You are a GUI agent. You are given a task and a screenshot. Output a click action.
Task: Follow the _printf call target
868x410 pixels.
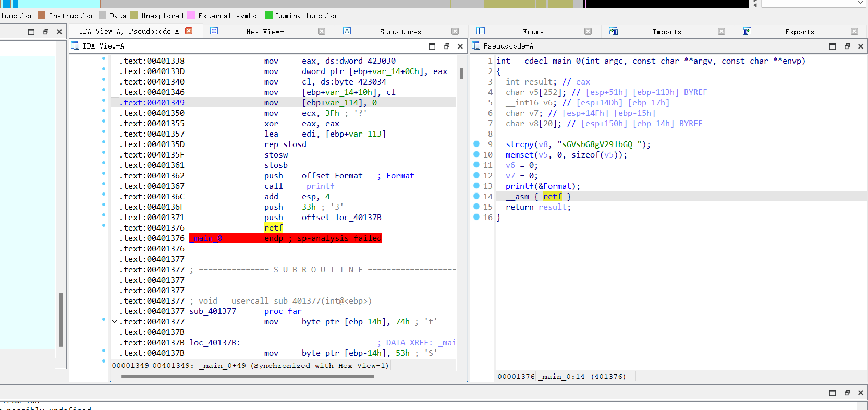click(318, 186)
